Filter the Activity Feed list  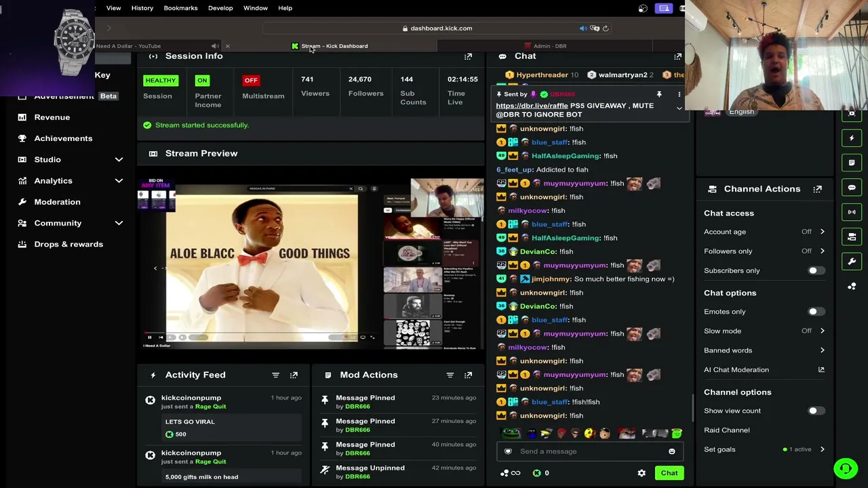[x=275, y=375]
